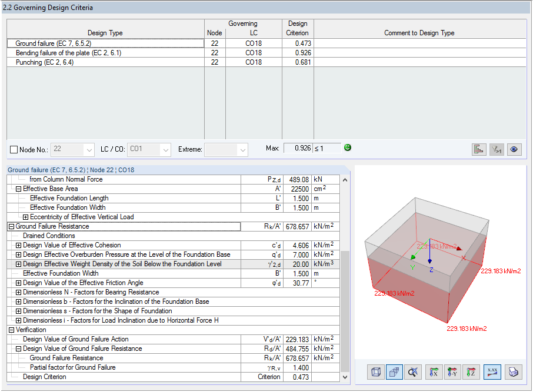Click the Max value field showing 0.926
Screen dimensions: 533x392
click(302, 148)
